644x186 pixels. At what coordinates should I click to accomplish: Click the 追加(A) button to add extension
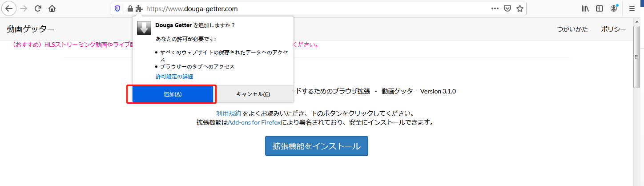pos(173,94)
